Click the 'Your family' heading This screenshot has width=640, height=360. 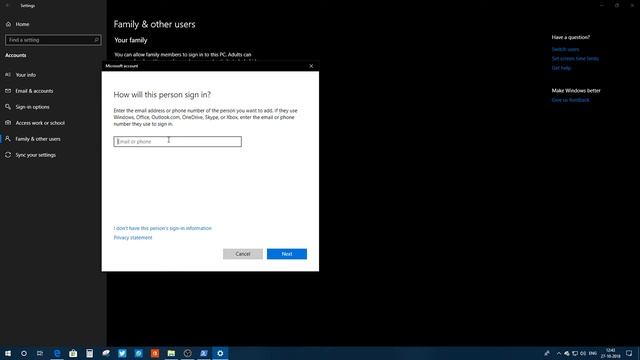click(131, 40)
